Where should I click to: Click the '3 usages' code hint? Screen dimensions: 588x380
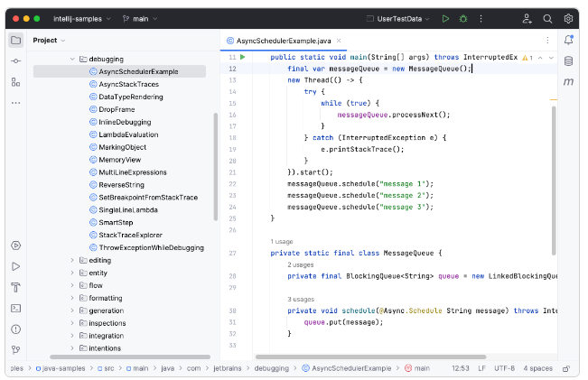[301, 300]
